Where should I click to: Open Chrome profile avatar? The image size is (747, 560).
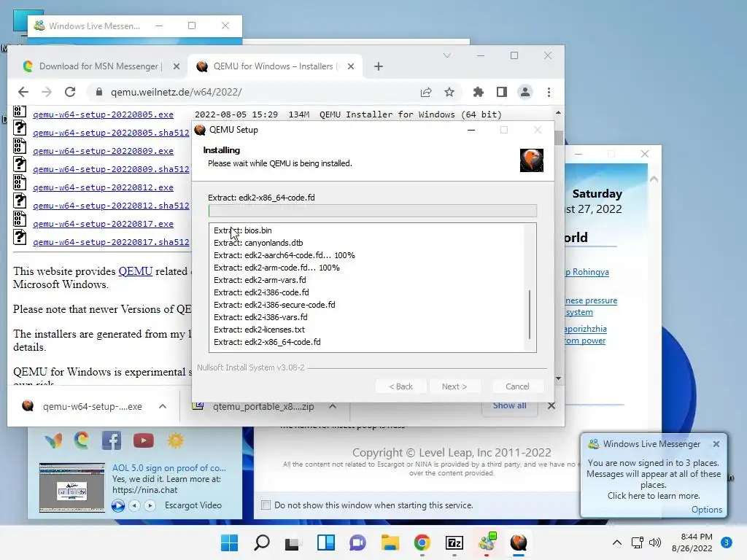[x=525, y=92]
